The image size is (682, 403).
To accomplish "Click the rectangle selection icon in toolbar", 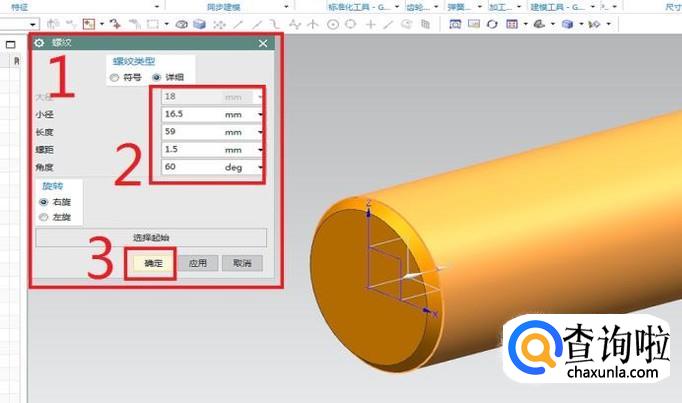I will click(x=152, y=22).
